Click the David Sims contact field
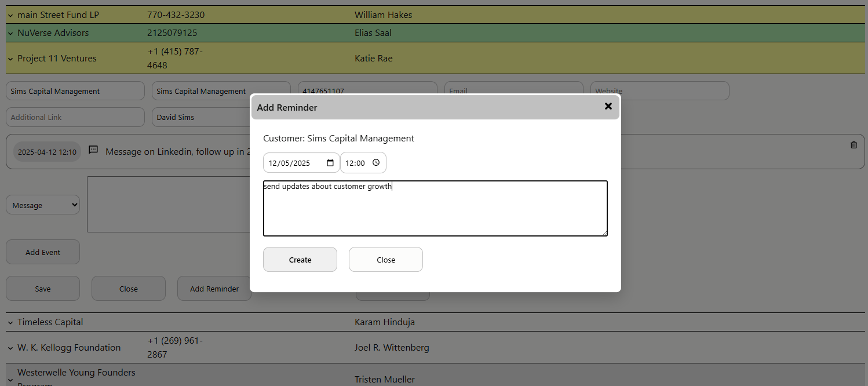868x386 pixels. click(201, 117)
